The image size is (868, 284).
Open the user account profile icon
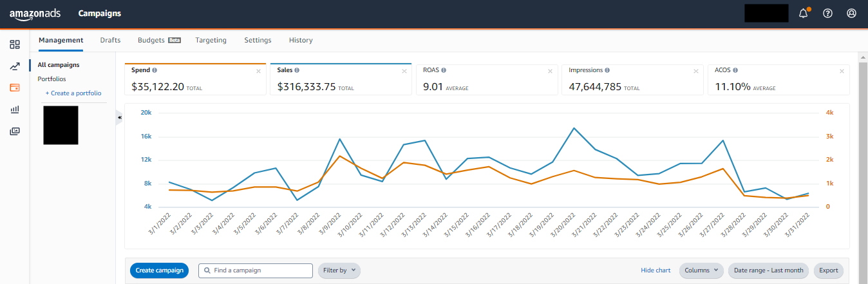point(852,13)
